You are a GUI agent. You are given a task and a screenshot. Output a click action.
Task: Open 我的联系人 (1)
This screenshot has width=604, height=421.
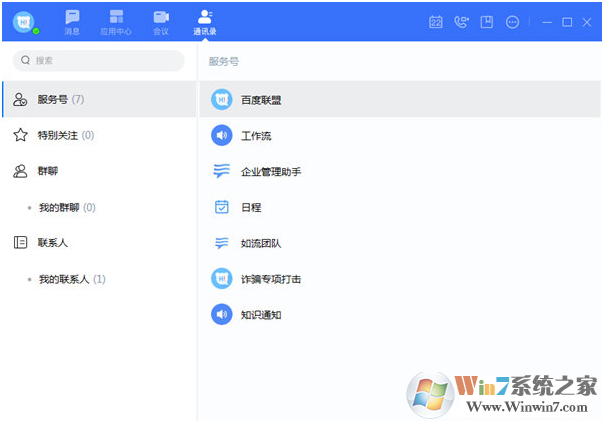pyautogui.click(x=99, y=279)
